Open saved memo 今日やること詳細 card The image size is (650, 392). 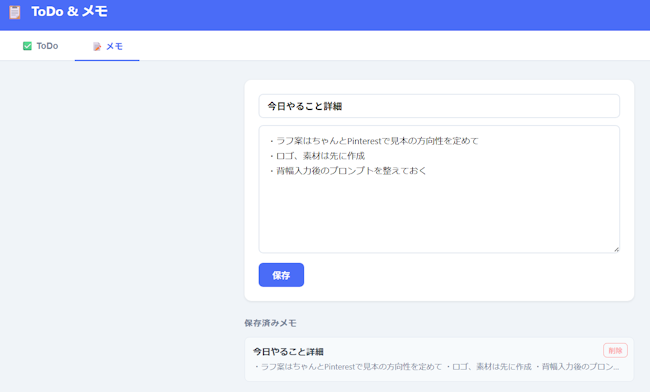439,359
